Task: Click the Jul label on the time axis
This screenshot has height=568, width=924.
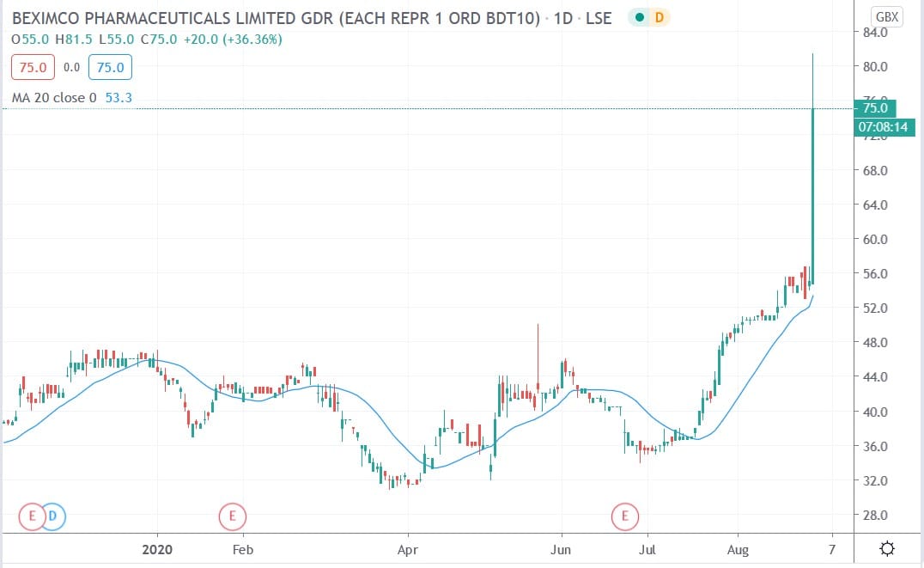Action: (x=647, y=550)
